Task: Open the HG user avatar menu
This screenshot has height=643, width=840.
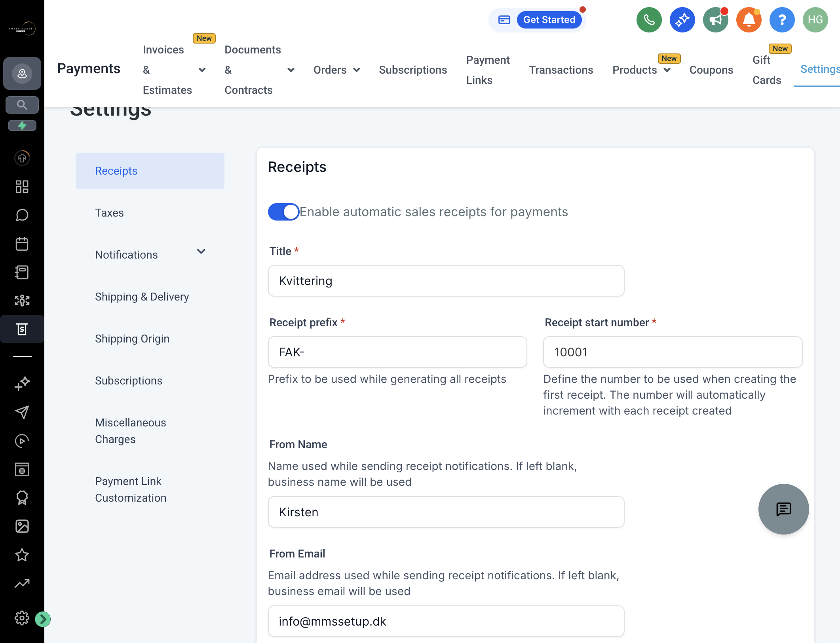Action: pos(815,20)
